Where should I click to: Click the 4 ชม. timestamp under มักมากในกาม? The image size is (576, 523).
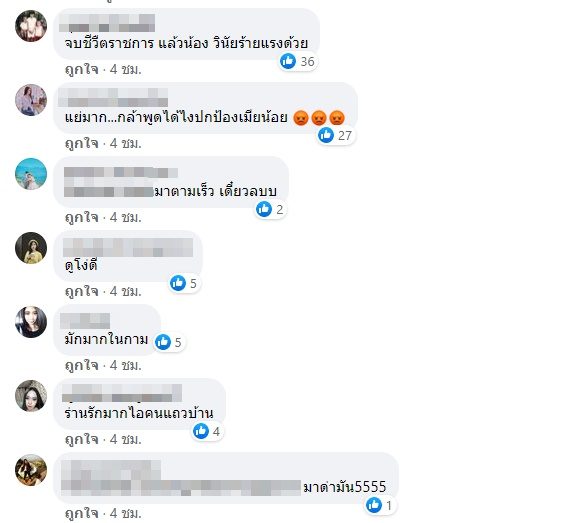coord(126,365)
